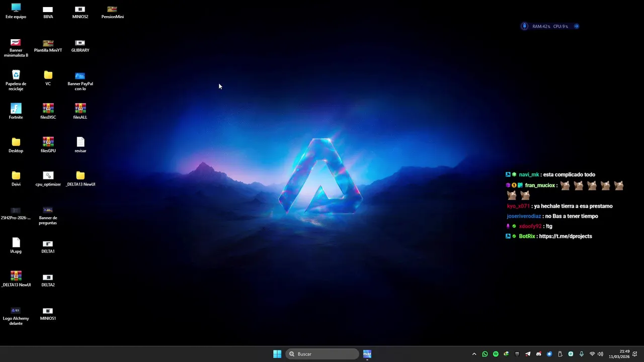Select the Banner de preguntas file

tap(48, 215)
